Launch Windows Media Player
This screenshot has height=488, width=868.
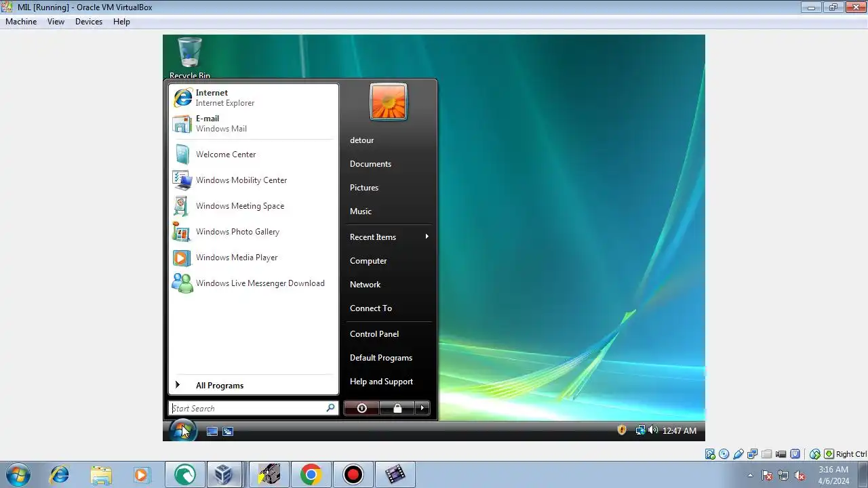click(x=253, y=258)
